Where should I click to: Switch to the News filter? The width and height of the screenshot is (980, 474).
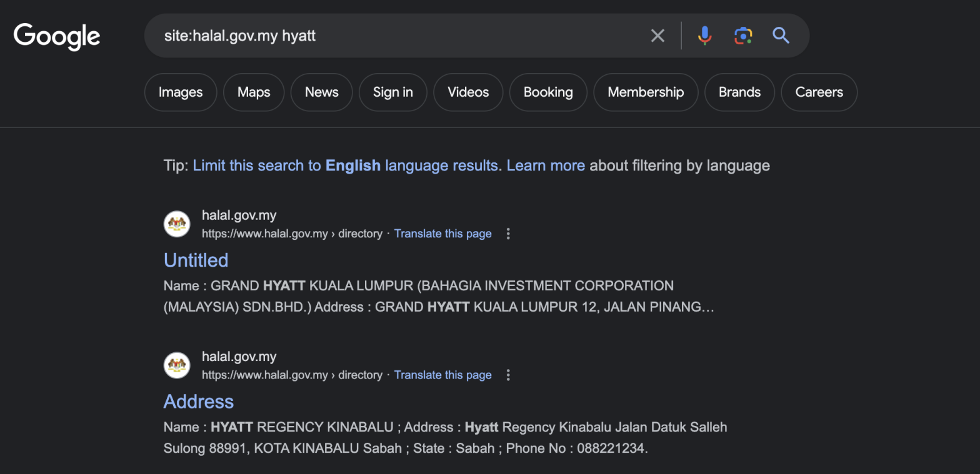pyautogui.click(x=321, y=92)
